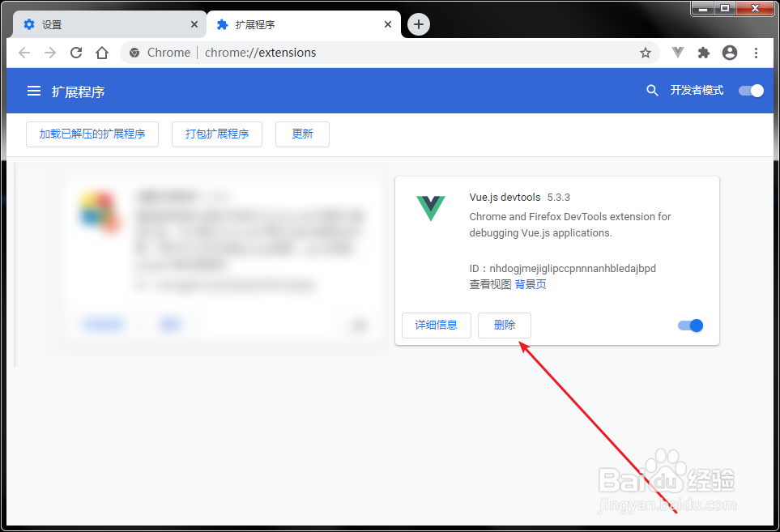Click the 更新 button
This screenshot has height=532, width=780.
coord(302,134)
